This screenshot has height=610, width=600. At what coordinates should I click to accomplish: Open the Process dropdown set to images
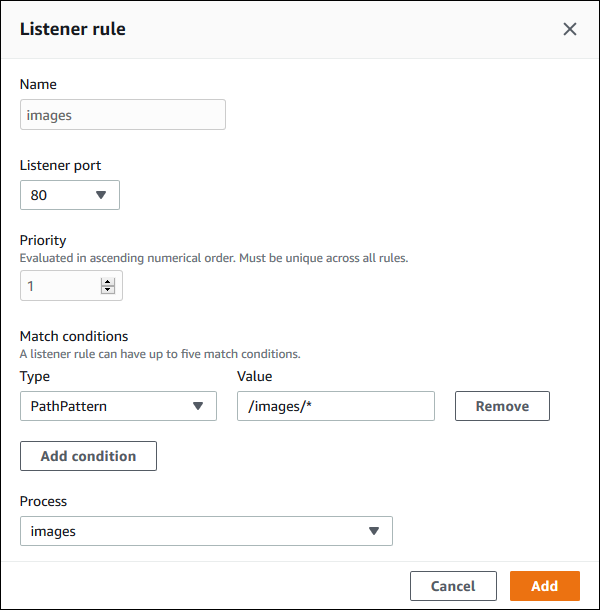tap(206, 531)
